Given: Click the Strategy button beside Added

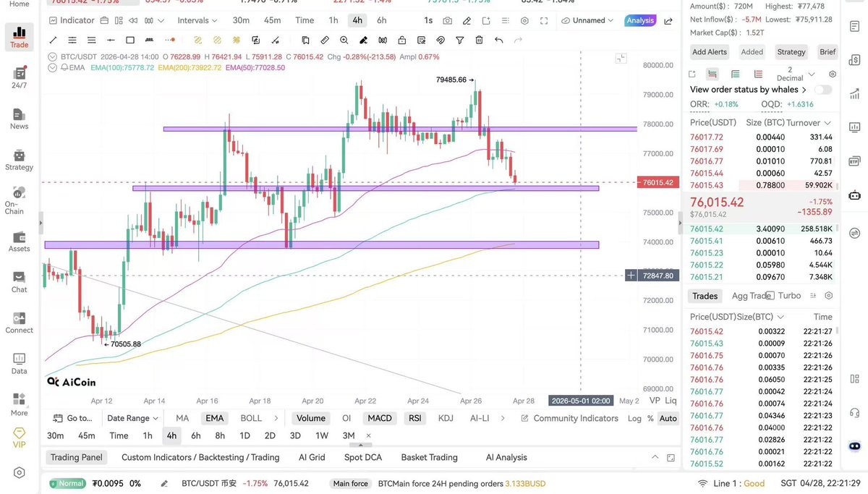Looking at the screenshot, I should (791, 52).
